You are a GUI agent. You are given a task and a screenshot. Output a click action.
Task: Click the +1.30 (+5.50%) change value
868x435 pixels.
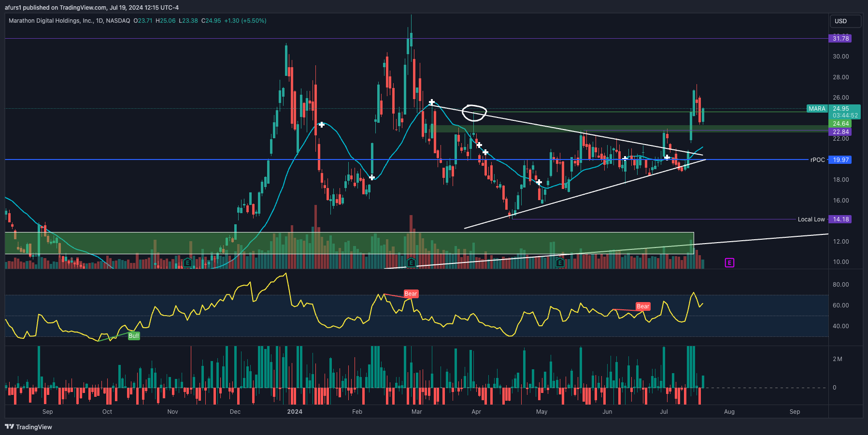click(x=245, y=21)
